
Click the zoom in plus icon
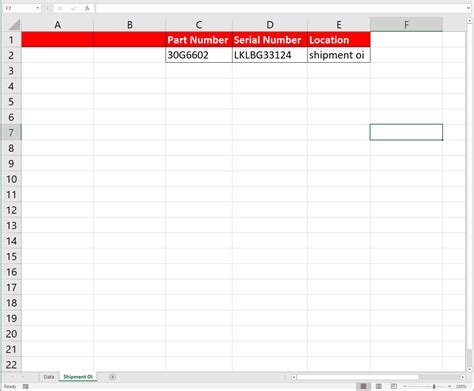point(450,386)
